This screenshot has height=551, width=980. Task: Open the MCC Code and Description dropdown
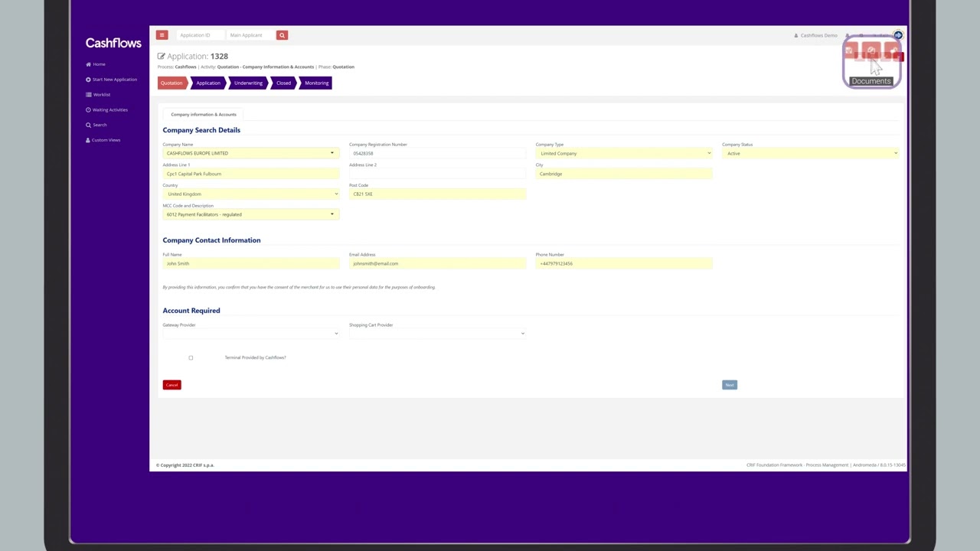(x=250, y=214)
